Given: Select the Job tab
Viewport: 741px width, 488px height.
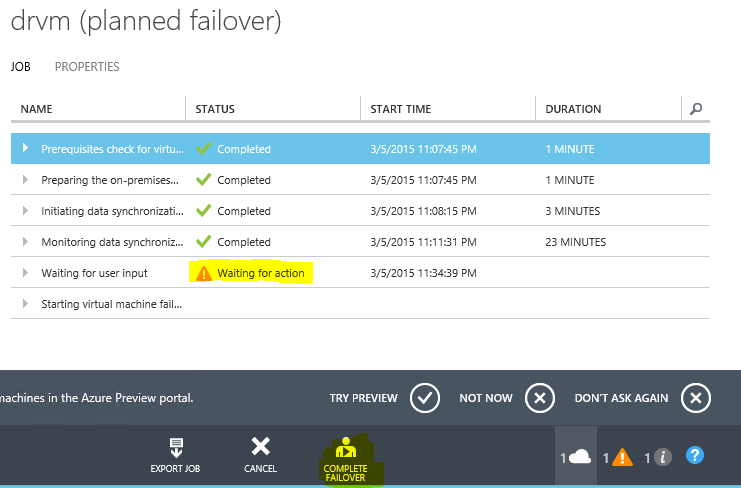Looking at the screenshot, I should point(20,67).
